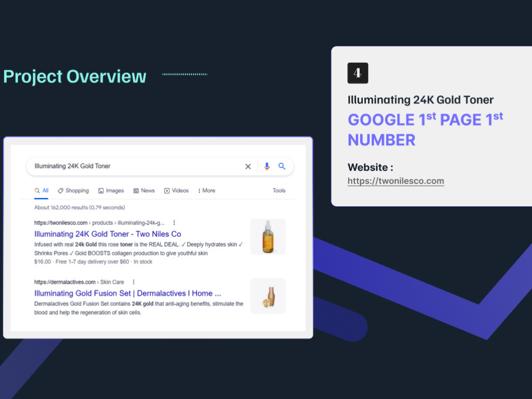Open Illuminating Gold Fusion Set Dermalactives link
Screen dimensions: 532x399
click(128, 294)
